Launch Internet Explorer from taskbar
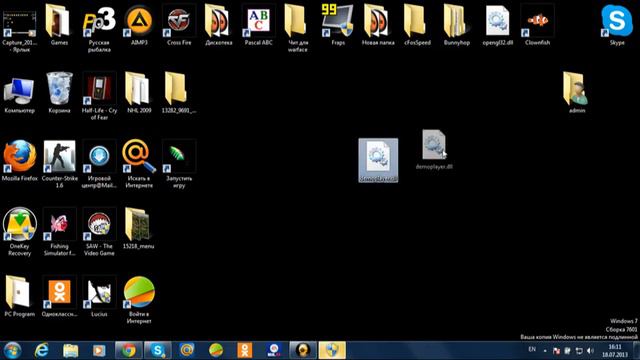 click(x=42, y=350)
